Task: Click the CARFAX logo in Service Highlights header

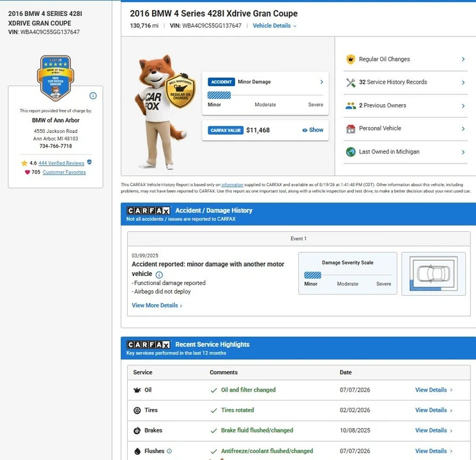Action: [148, 344]
